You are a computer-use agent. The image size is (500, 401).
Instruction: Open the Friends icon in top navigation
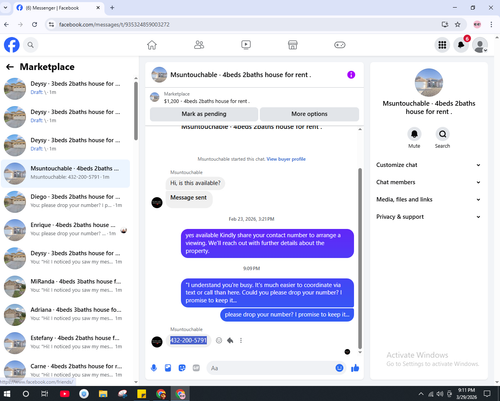pos(199,45)
